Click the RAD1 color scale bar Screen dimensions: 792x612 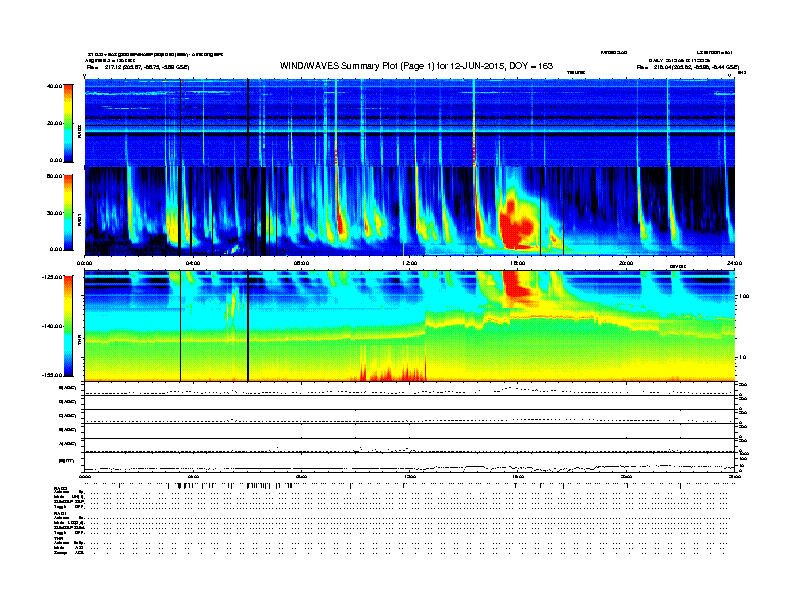(x=68, y=213)
